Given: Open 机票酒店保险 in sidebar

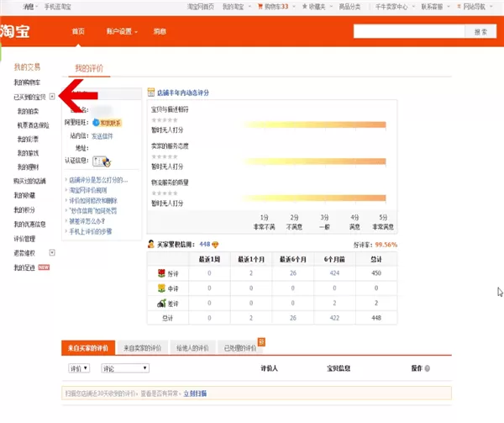Looking at the screenshot, I should coord(33,125).
